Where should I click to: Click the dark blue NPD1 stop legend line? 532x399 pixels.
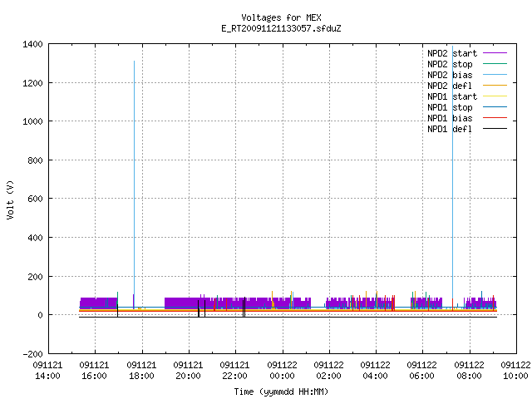click(495, 107)
